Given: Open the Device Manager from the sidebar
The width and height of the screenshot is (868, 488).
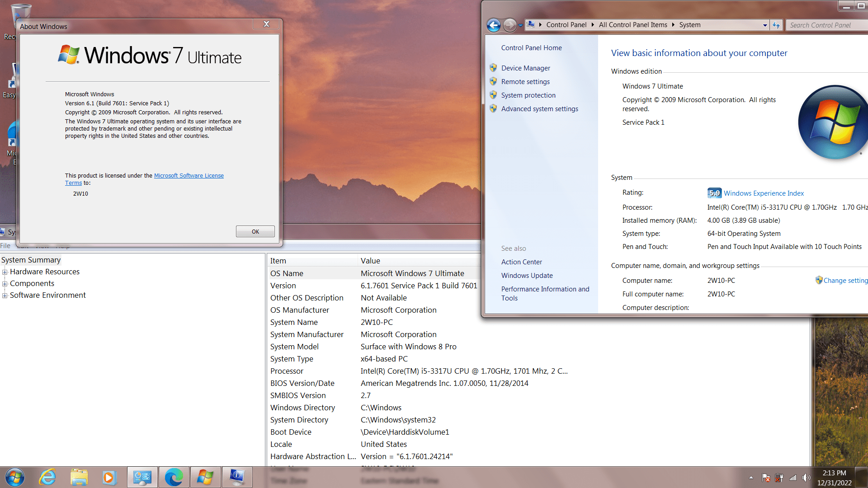Looking at the screenshot, I should [525, 68].
